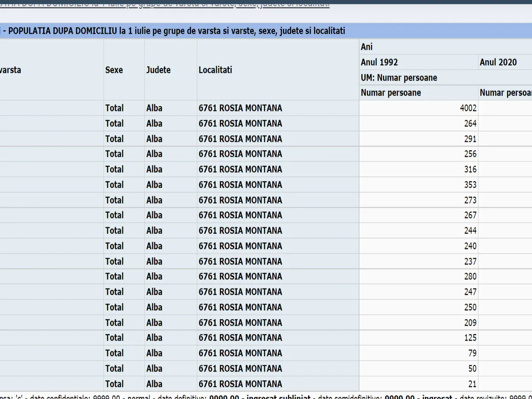Click the Judete column header
Screen dimensions: 532x399
158,70
